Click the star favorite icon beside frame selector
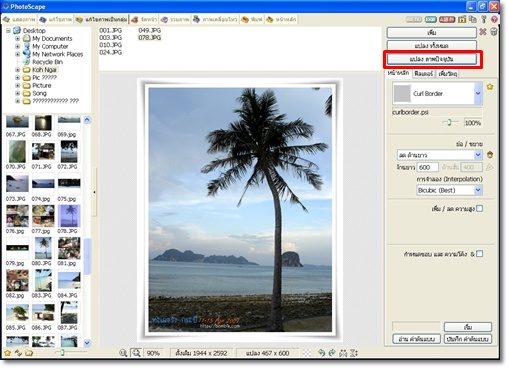 [490, 87]
